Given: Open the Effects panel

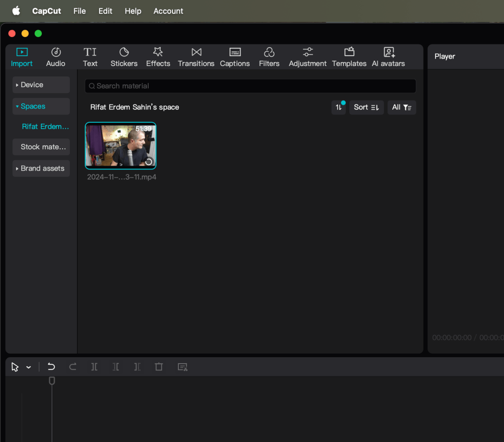Looking at the screenshot, I should coord(158,57).
